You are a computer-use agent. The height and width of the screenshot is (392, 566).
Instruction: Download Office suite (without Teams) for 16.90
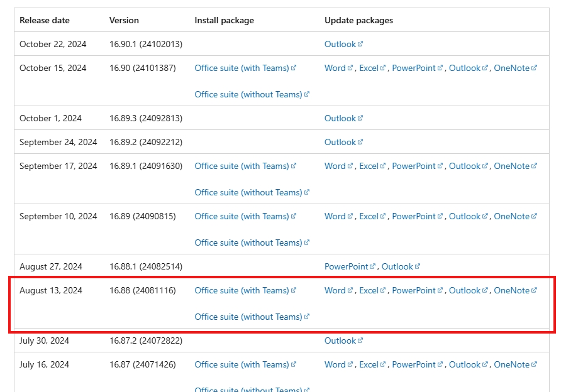click(252, 94)
